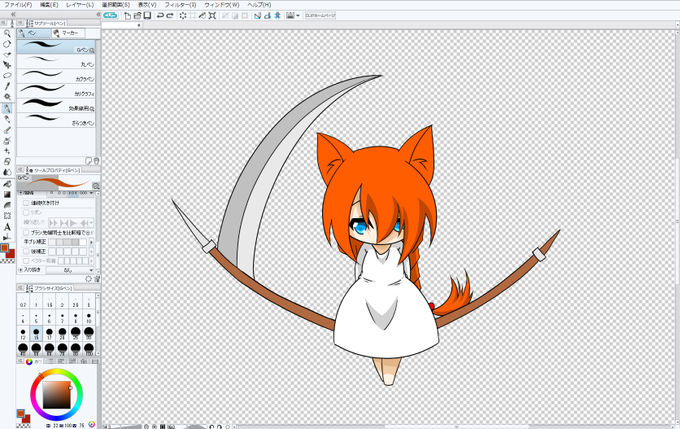Click the dark red background color swatch
The width and height of the screenshot is (680, 429).
10,253
